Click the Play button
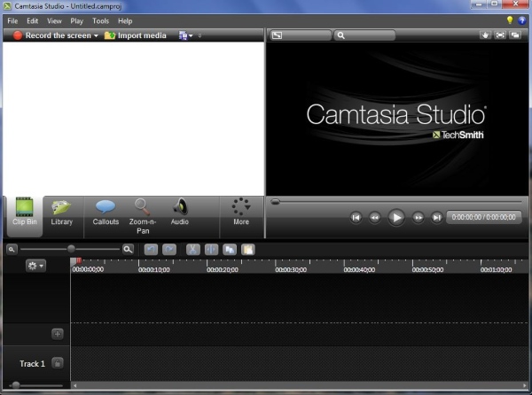Viewport: 532px width, 395px height. click(396, 218)
